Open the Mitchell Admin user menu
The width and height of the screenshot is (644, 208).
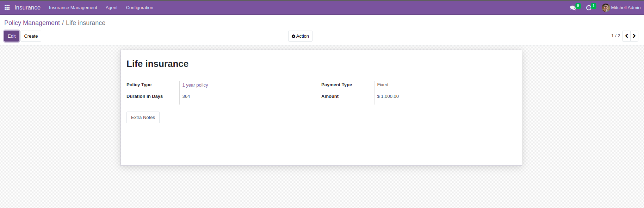626,8
